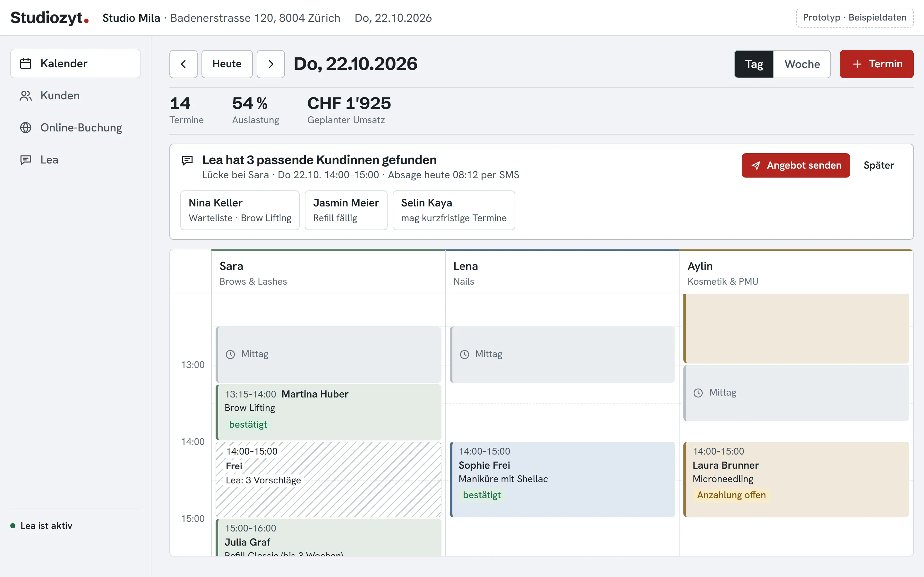
Task: Click the clock icon in Sara's Mittag block
Action: click(x=230, y=355)
